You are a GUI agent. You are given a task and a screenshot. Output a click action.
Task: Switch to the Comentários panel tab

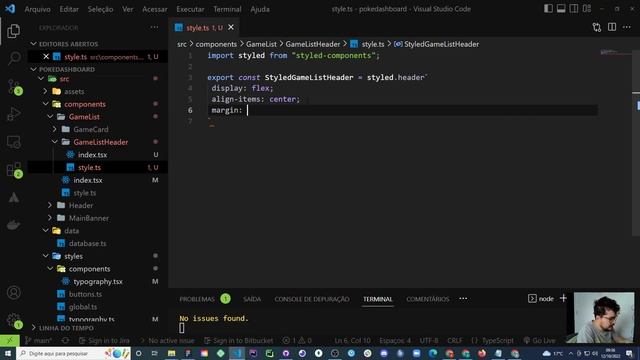(x=427, y=299)
